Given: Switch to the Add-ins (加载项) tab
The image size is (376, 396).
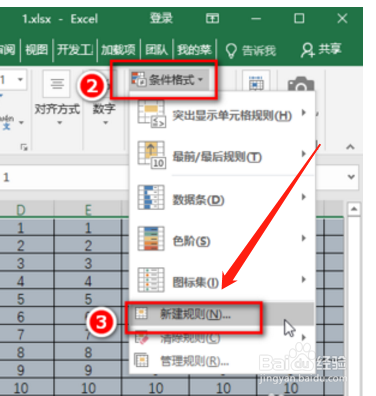Looking at the screenshot, I should pyautogui.click(x=118, y=50).
